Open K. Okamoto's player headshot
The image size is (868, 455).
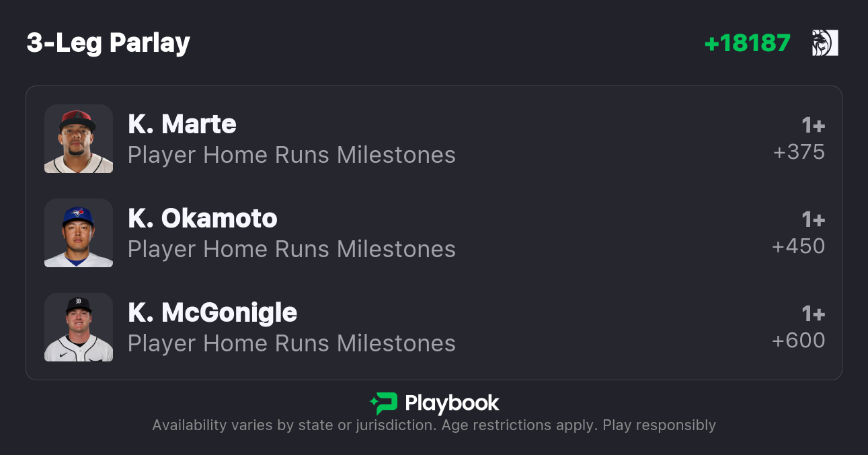pyautogui.click(x=79, y=233)
